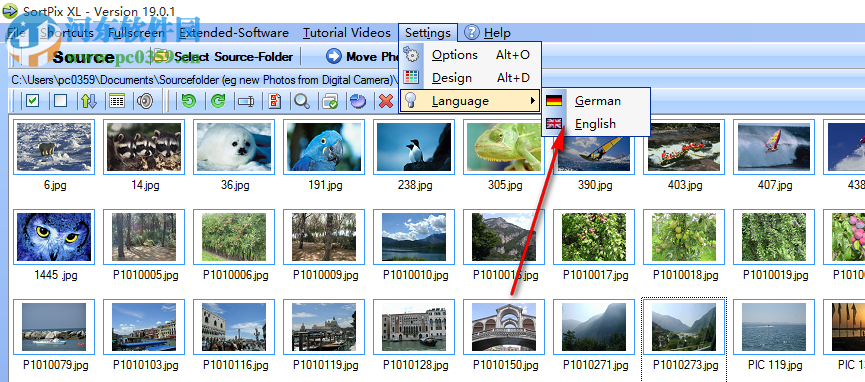
Task: Click the windows with green checkmark icon
Action: [330, 101]
